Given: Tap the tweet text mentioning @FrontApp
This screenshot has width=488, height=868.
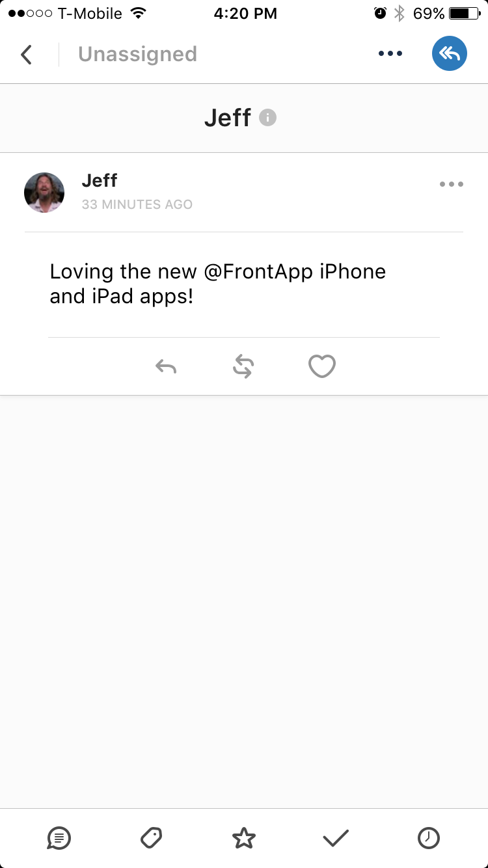Looking at the screenshot, I should (x=218, y=284).
